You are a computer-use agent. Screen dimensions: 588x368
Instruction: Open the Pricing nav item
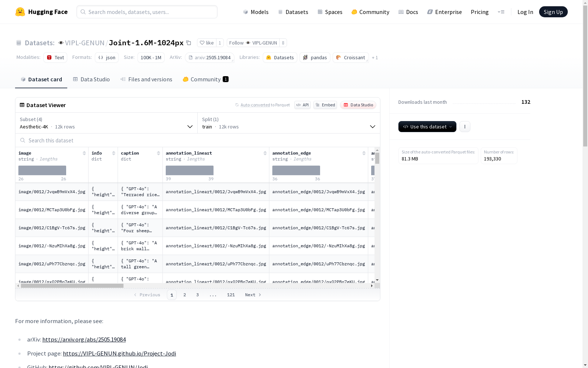pyautogui.click(x=480, y=12)
